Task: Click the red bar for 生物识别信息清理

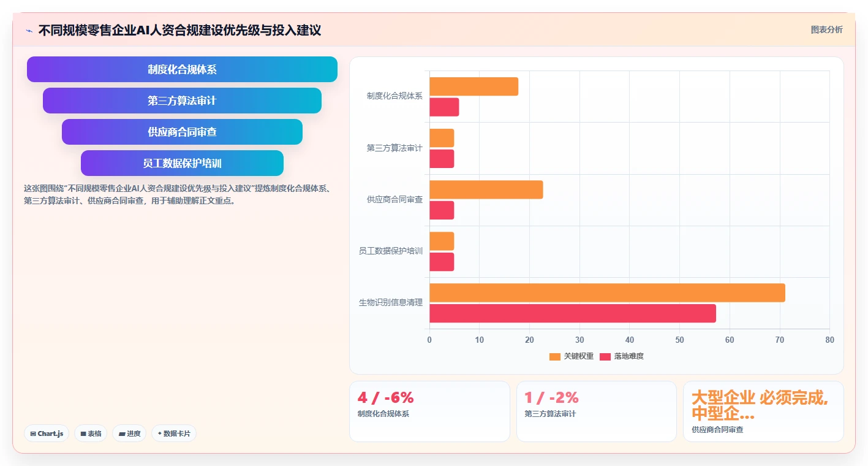Action: coord(573,313)
